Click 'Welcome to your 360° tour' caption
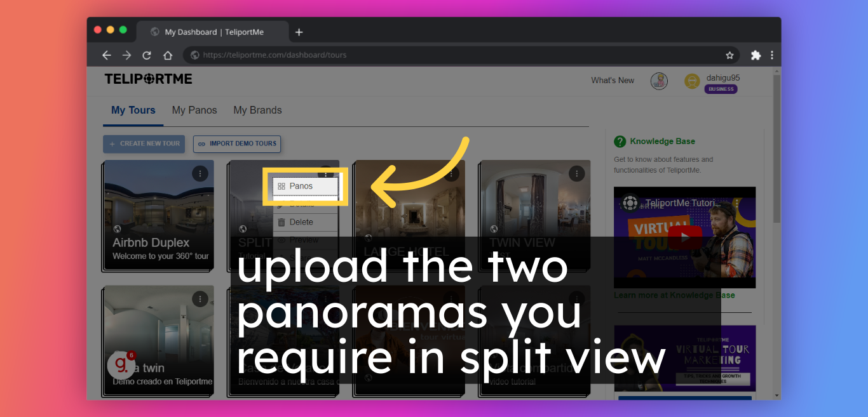Viewport: 868px width, 417px height. pyautogui.click(x=161, y=256)
